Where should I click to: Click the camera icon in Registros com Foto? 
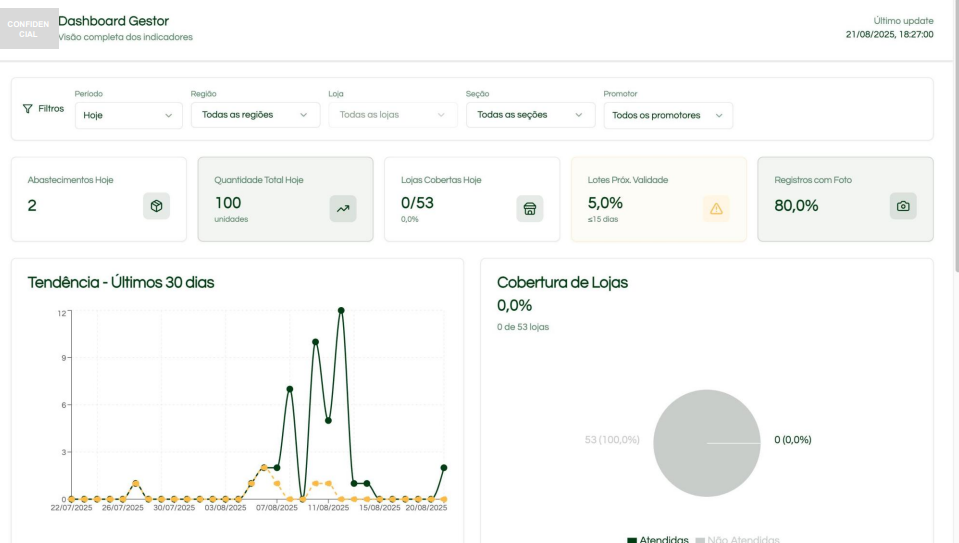coord(902,206)
